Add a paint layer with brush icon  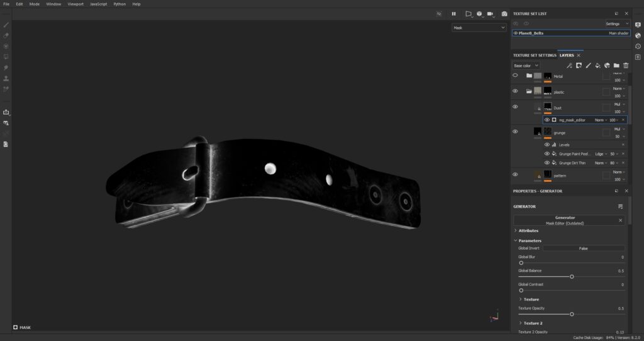point(588,65)
